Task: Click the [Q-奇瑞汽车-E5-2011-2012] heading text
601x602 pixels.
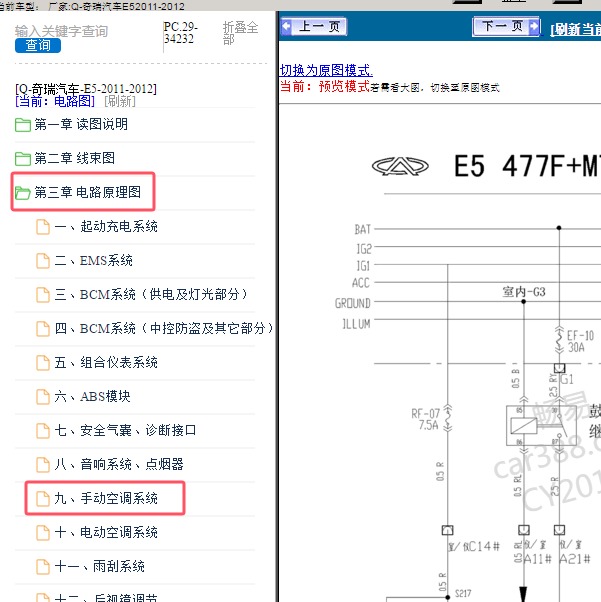Action: click(x=86, y=89)
